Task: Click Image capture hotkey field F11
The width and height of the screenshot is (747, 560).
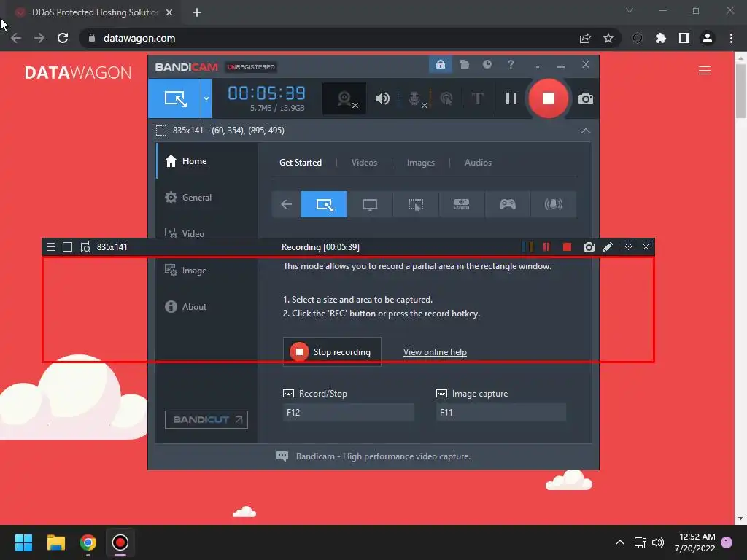Action: pos(501,413)
